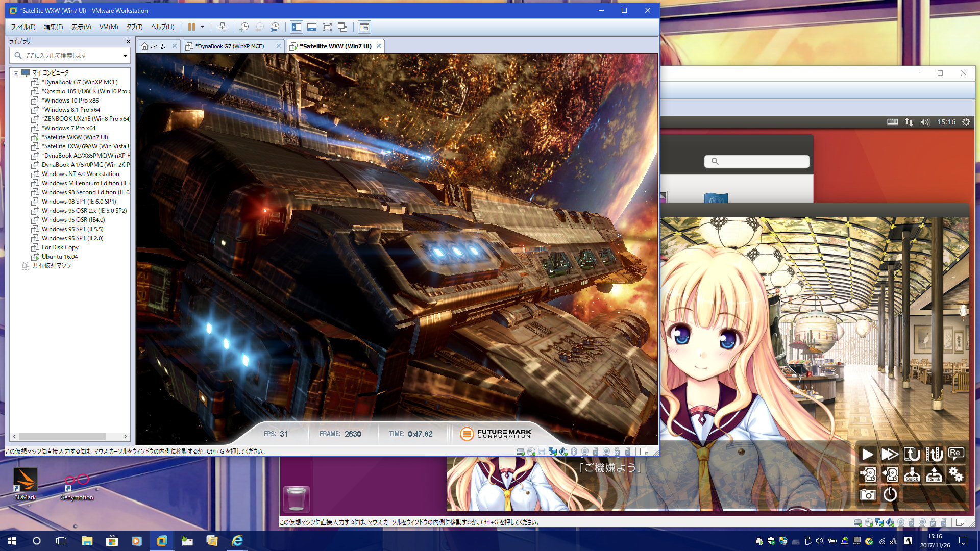980x551 pixels.
Task: Take a snapshot of this VM
Action: pyautogui.click(x=244, y=27)
